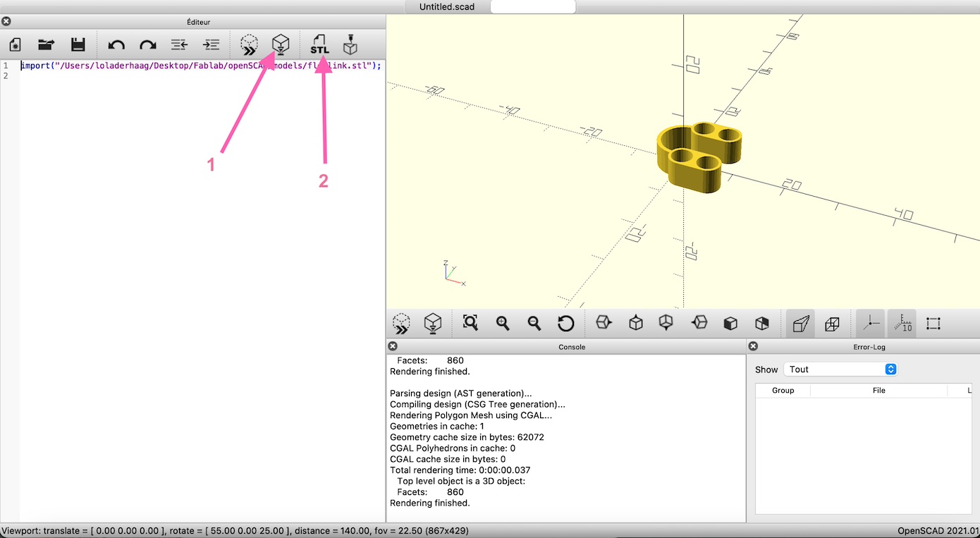Redo the last edit
The height and width of the screenshot is (538, 980).
147,45
